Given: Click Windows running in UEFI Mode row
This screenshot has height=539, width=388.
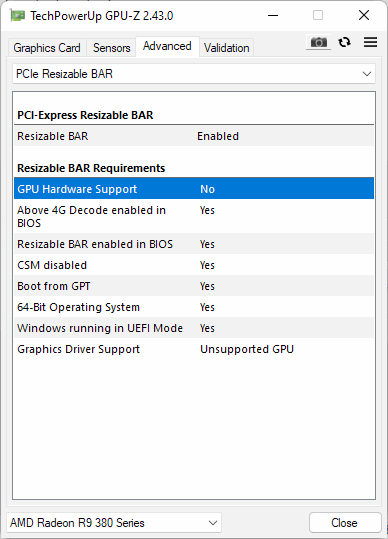Looking at the screenshot, I should pyautogui.click(x=194, y=328).
